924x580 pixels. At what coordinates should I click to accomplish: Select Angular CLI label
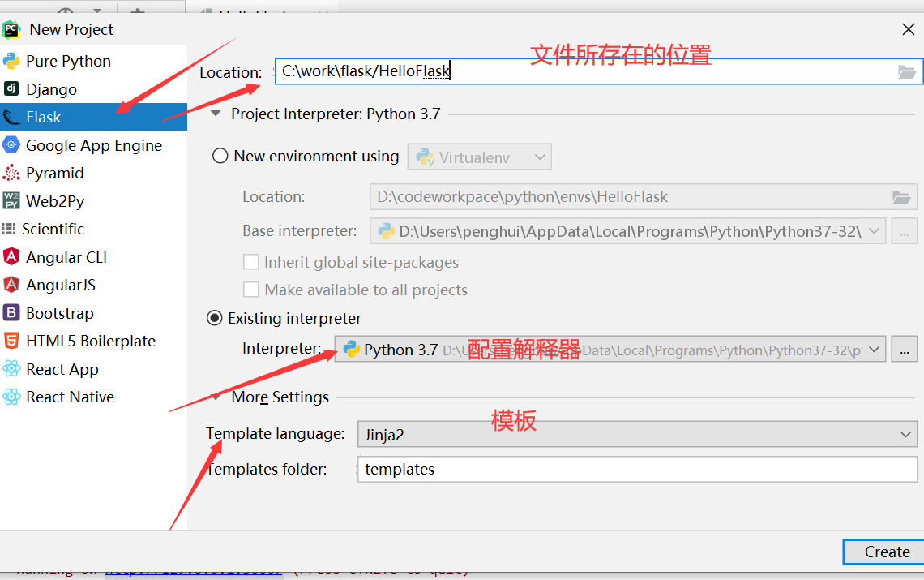(x=66, y=256)
